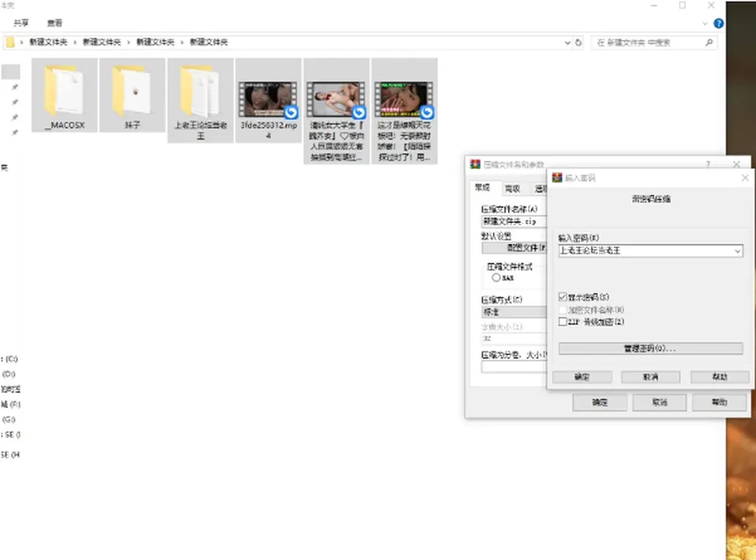Click the 配置文件 profiles button
This screenshot has height=560, width=756.
point(514,248)
